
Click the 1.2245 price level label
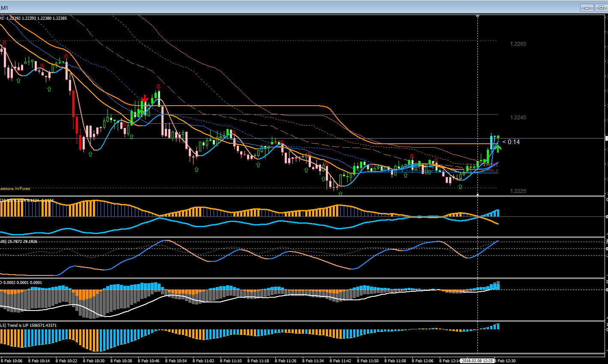[518, 118]
